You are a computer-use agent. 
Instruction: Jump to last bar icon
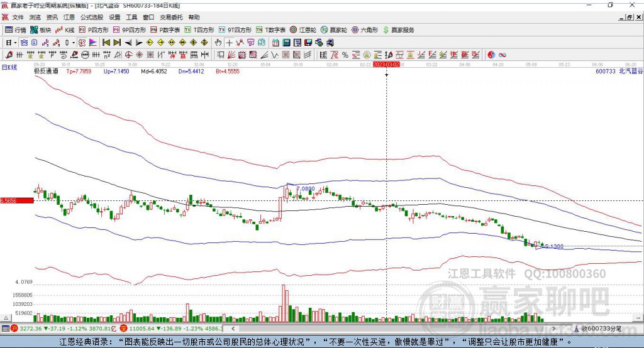tap(117, 43)
